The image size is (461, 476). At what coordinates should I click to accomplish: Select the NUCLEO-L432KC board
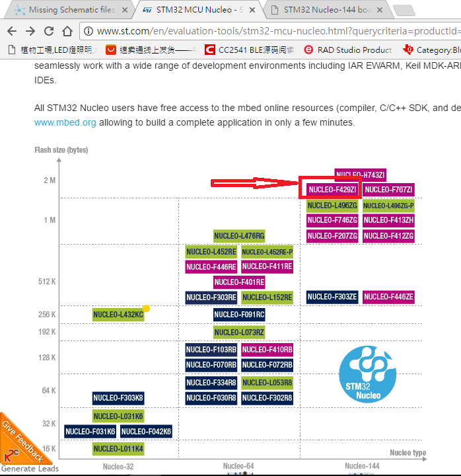118,315
